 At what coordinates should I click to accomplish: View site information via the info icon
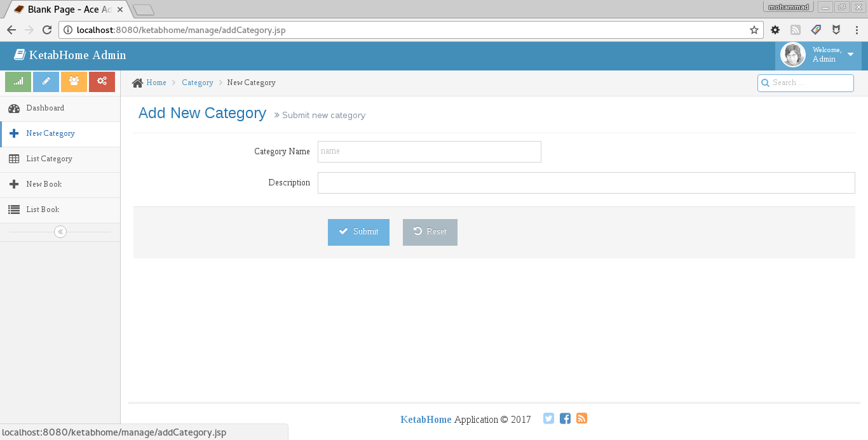[68, 30]
